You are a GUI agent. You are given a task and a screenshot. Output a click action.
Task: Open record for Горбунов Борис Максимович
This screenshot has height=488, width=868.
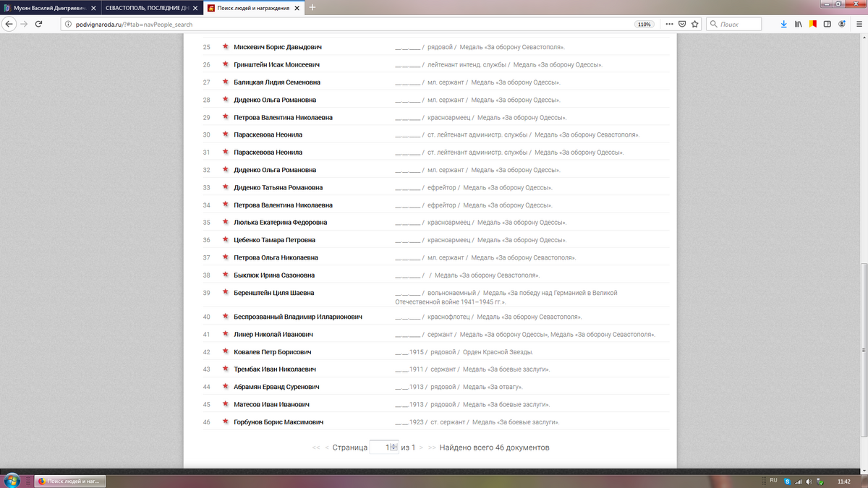[278, 422]
